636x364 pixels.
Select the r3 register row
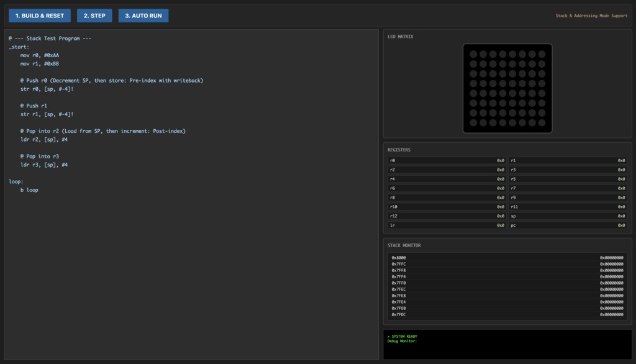(568, 170)
